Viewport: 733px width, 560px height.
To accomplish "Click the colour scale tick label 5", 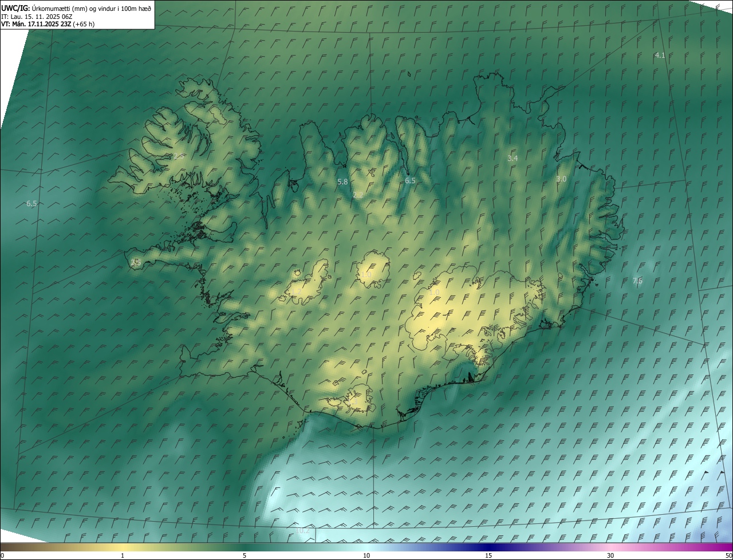I will pos(245,556).
